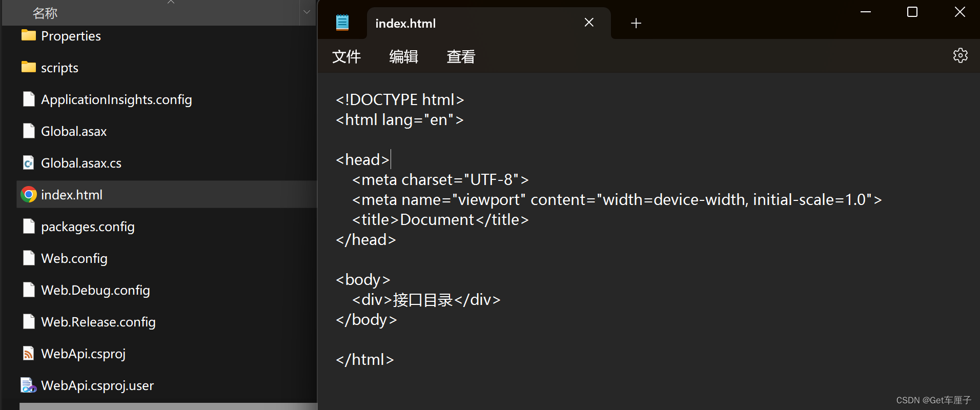Screen dimensions: 980x410
Task: Click the ApplicationInsights.config file icon
Action: tap(29, 99)
